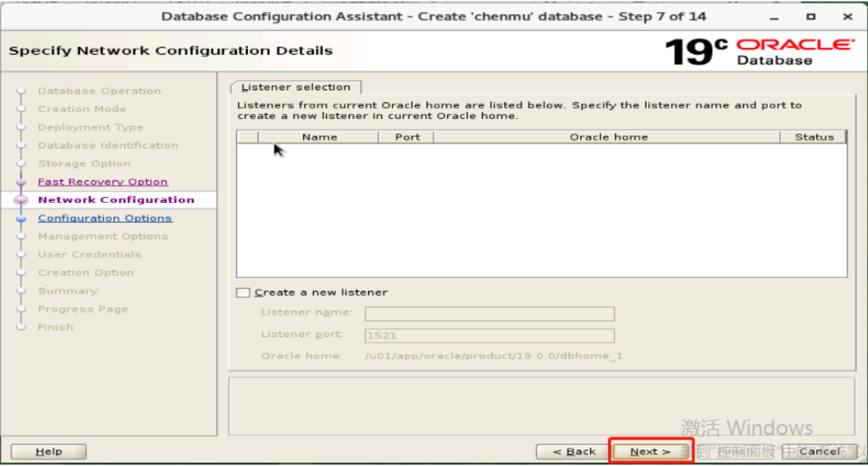Click the Progress Page step
This screenshot has height=466, width=868.
(x=83, y=309)
